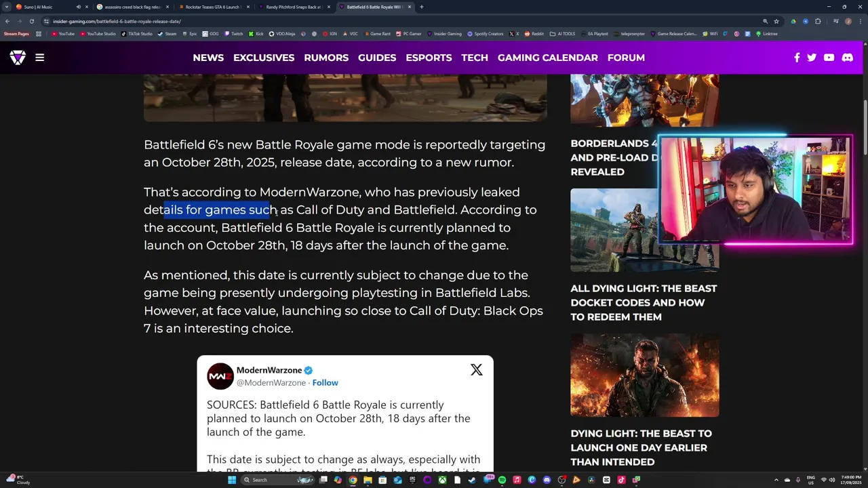Bookmark this page with star icon
The height and width of the screenshot is (488, 868).
click(x=776, y=21)
